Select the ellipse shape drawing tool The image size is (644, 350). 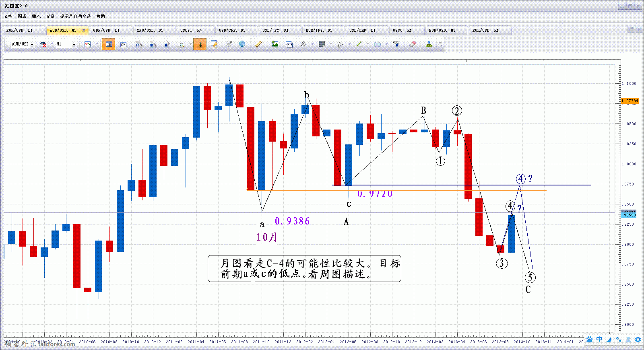(377, 44)
